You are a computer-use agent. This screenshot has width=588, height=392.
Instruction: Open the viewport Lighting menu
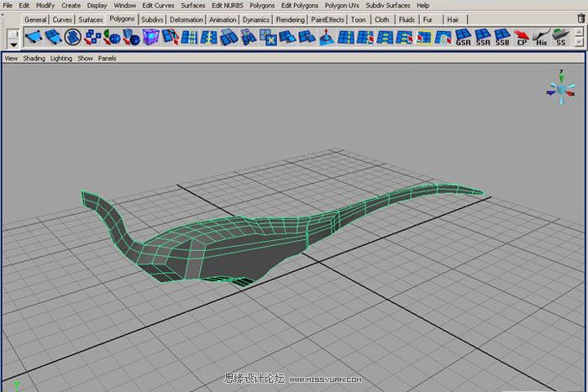61,59
